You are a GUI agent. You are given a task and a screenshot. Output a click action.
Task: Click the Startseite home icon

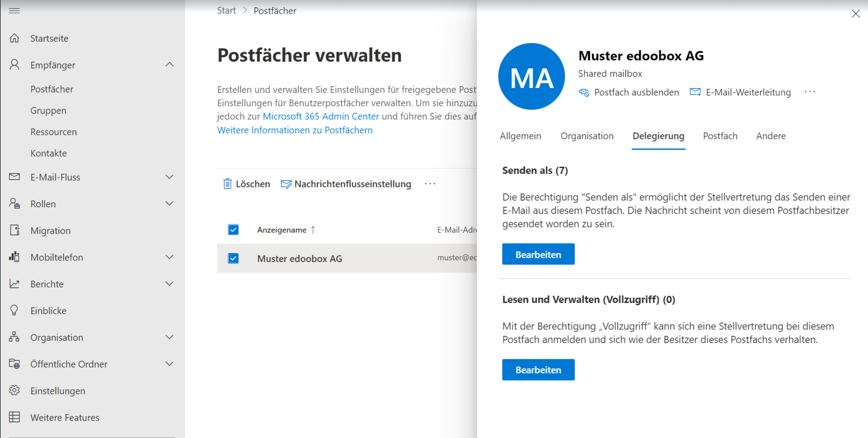(x=14, y=38)
